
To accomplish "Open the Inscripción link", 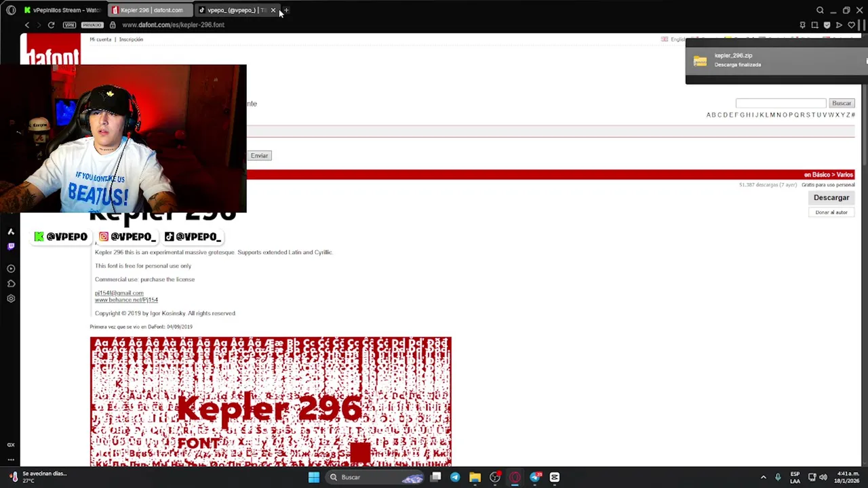I will tap(131, 39).
